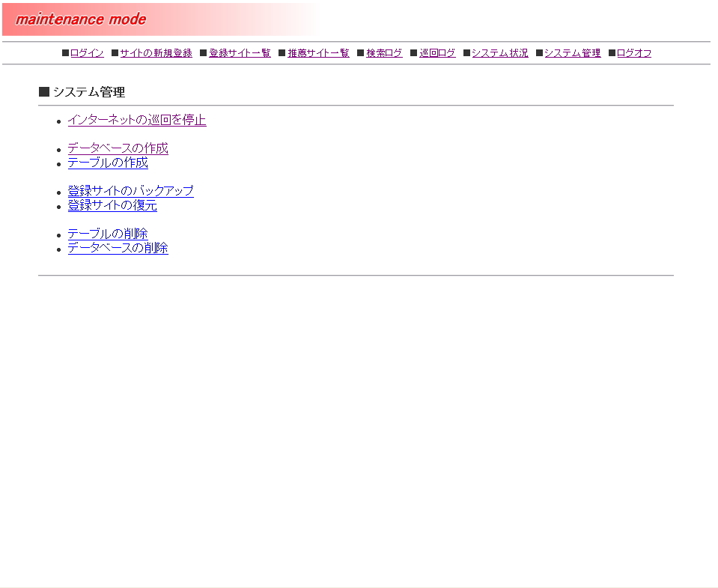Choose テーブルの作成 from the list

pyautogui.click(x=108, y=163)
